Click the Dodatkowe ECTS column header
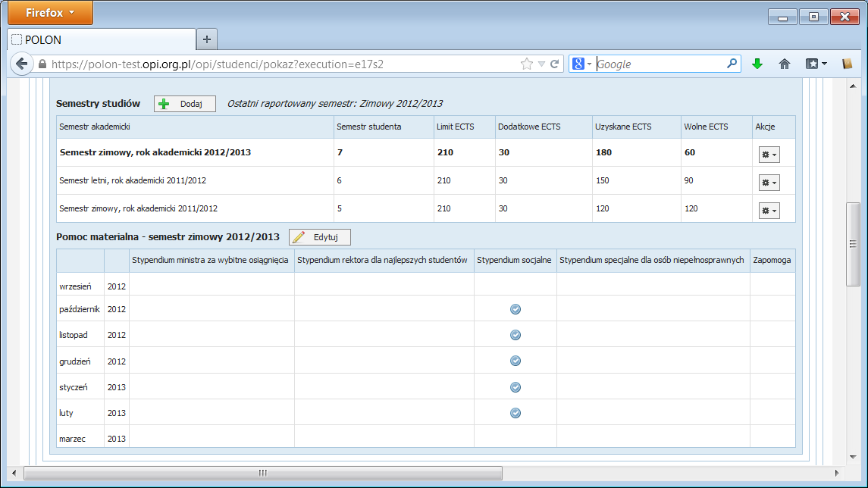The height and width of the screenshot is (488, 868). [x=543, y=127]
